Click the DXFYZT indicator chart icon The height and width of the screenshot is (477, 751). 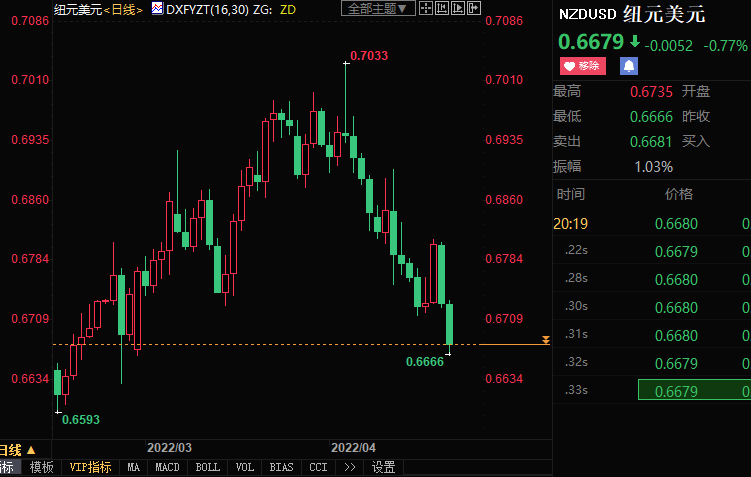click(x=156, y=9)
